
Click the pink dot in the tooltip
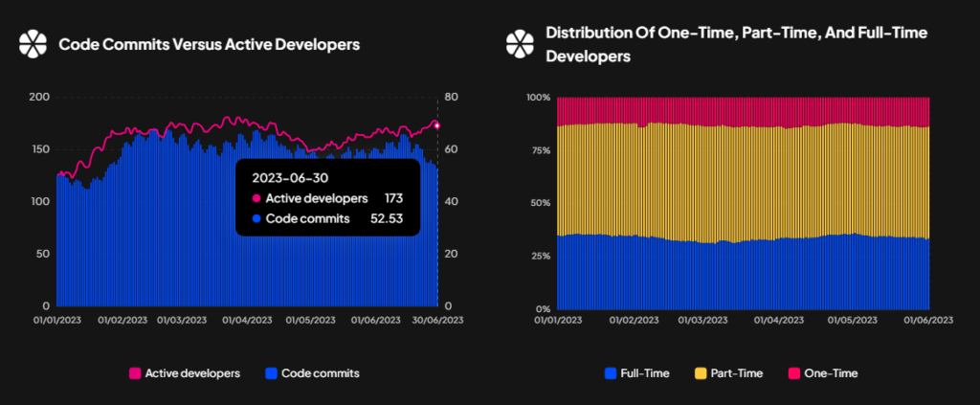pyautogui.click(x=256, y=199)
